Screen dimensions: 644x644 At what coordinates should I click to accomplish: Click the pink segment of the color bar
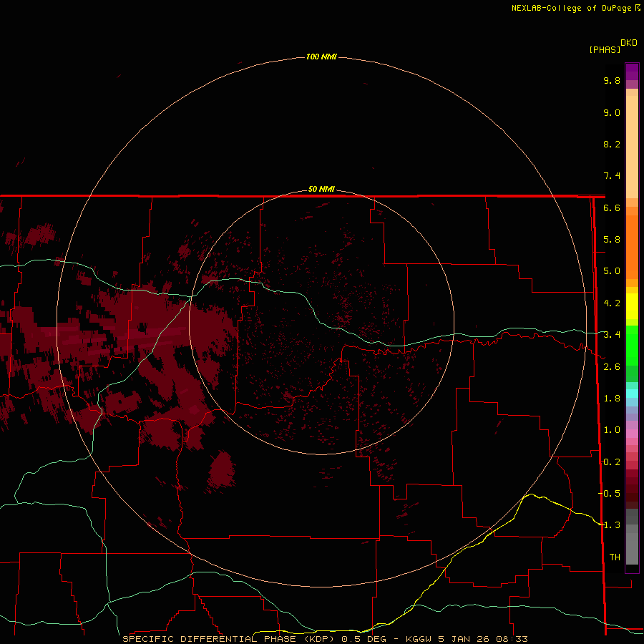[x=632, y=434]
